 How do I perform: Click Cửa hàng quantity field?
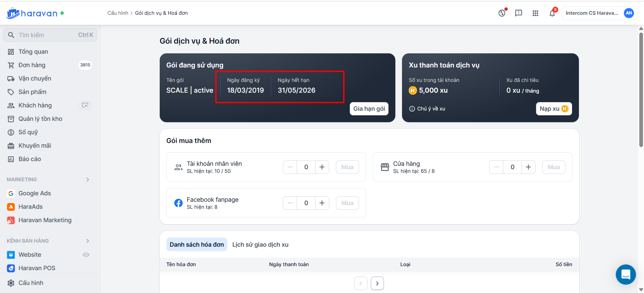[512, 167]
